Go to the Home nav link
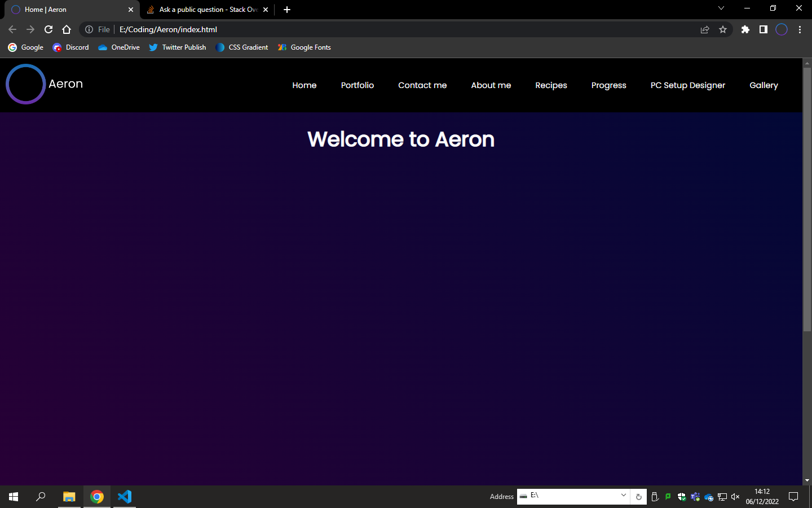This screenshot has width=812, height=508. tap(304, 85)
